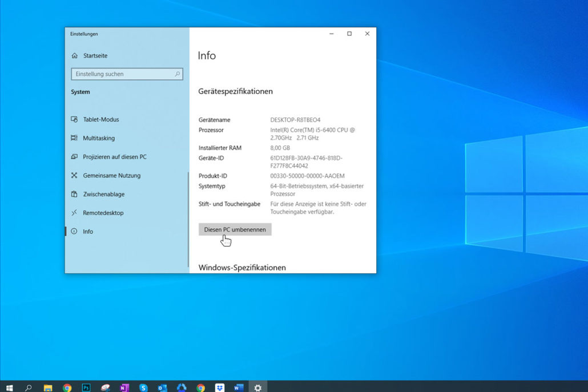
Task: Open Word from the taskbar
Action: [x=238, y=387]
